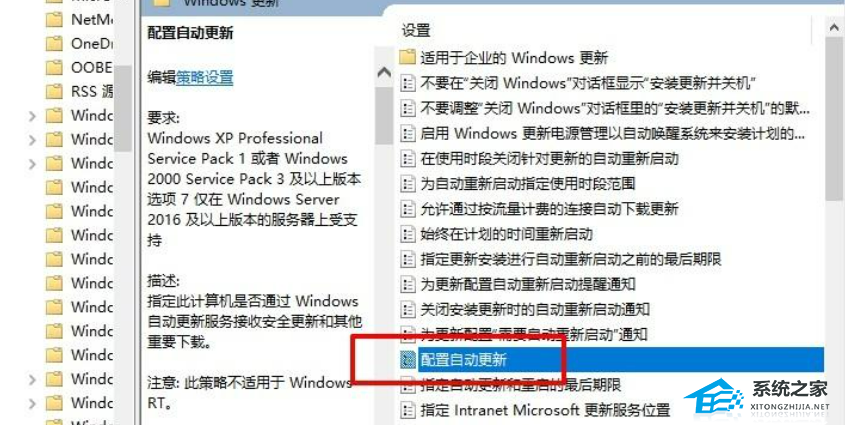The width and height of the screenshot is (845, 425).
Task: Expand the third Windows folder chevron
Action: 32,163
